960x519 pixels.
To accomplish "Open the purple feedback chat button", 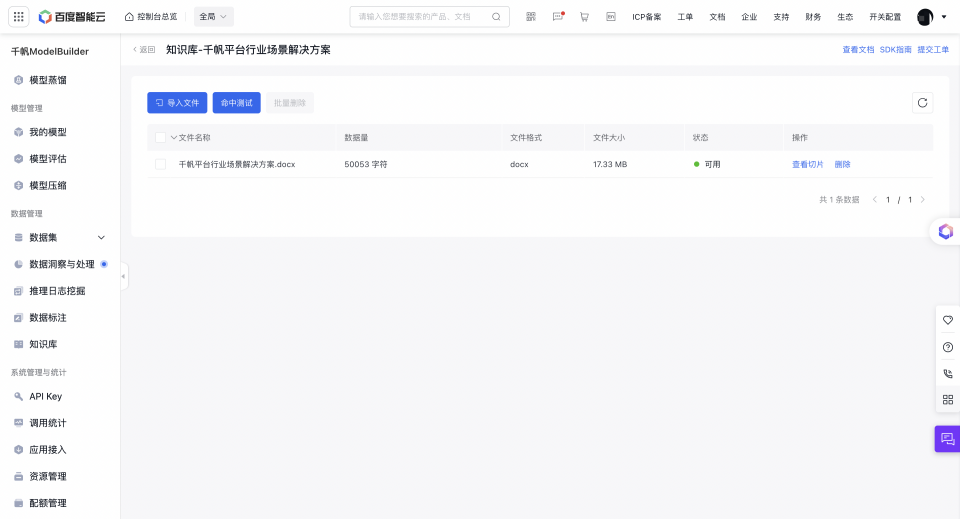I will [947, 439].
